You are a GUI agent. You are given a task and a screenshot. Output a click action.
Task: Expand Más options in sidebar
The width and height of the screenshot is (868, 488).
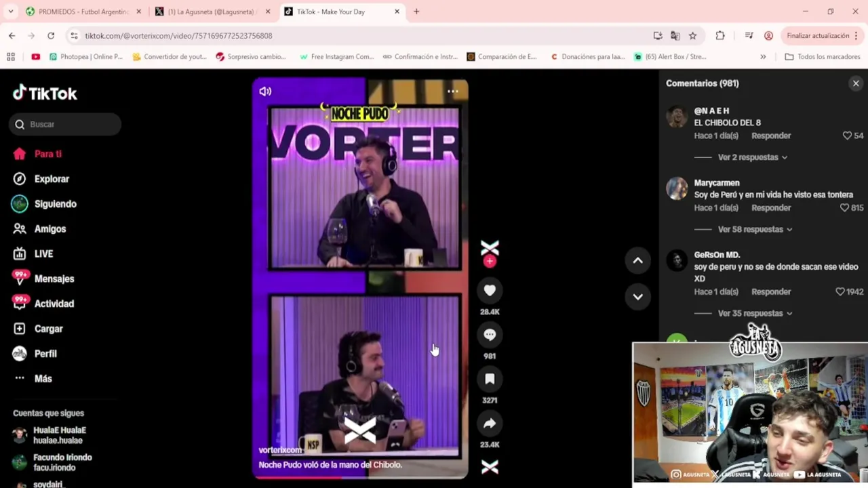[x=33, y=379]
